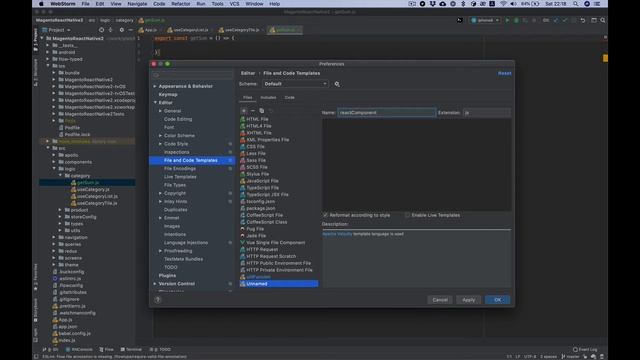
Task: Click the search everywhere magnifier in IDE toolbar
Action: (603, 20)
